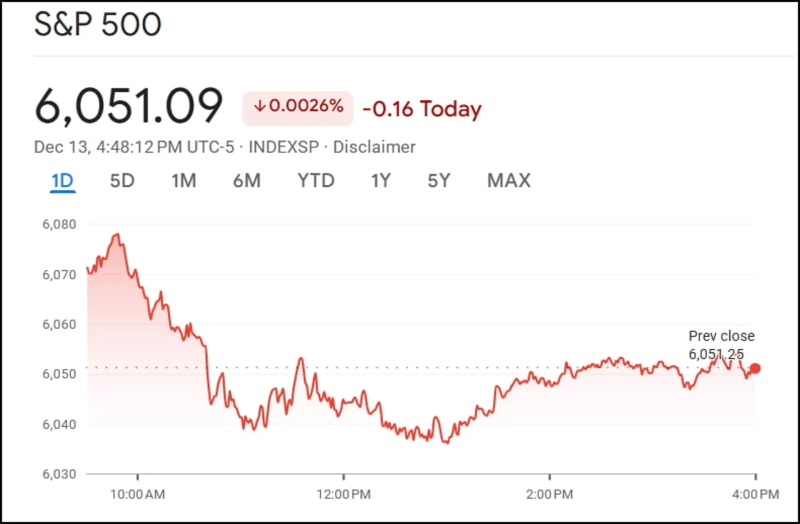Select the 1D time range tab
The image size is (800, 524).
pos(62,181)
